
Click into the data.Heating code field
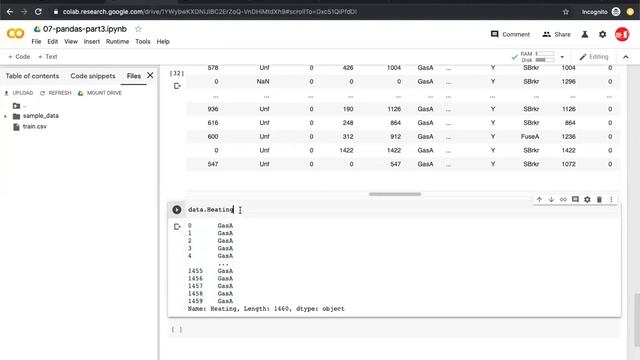coord(402,210)
